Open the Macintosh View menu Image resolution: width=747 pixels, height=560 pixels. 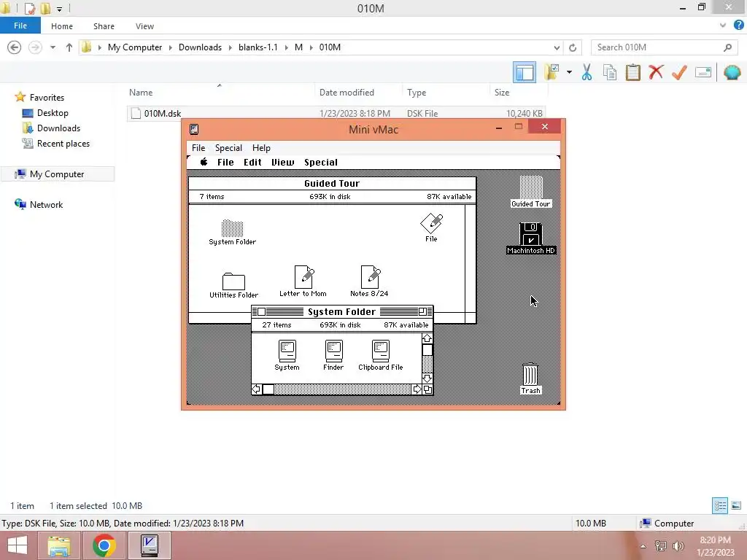tap(283, 163)
